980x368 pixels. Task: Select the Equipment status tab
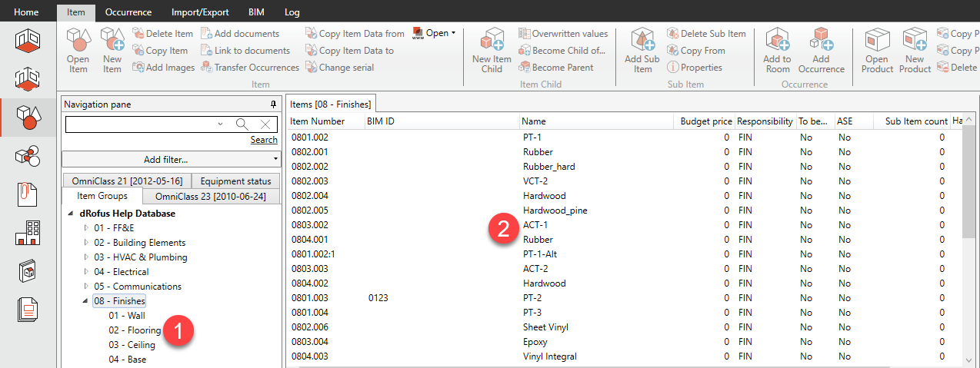[235, 181]
